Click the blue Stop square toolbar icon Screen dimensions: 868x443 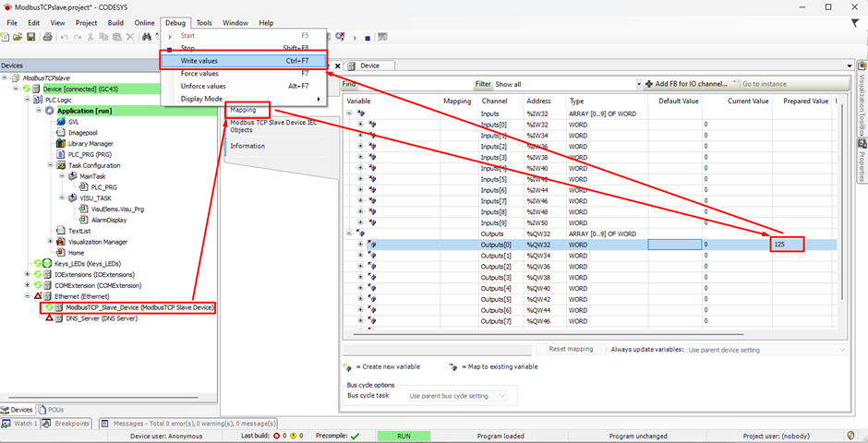[x=368, y=38]
